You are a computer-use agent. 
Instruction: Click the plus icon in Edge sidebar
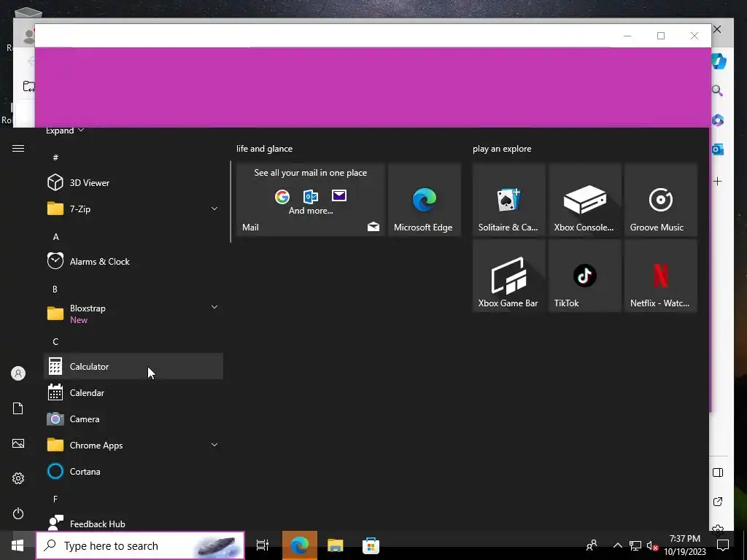tap(718, 181)
